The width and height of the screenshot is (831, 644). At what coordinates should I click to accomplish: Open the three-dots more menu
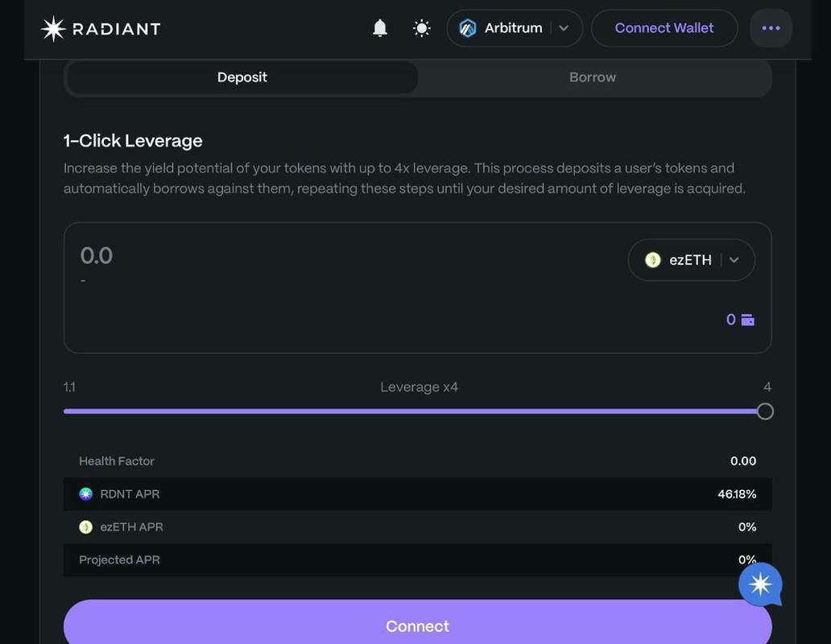click(771, 28)
